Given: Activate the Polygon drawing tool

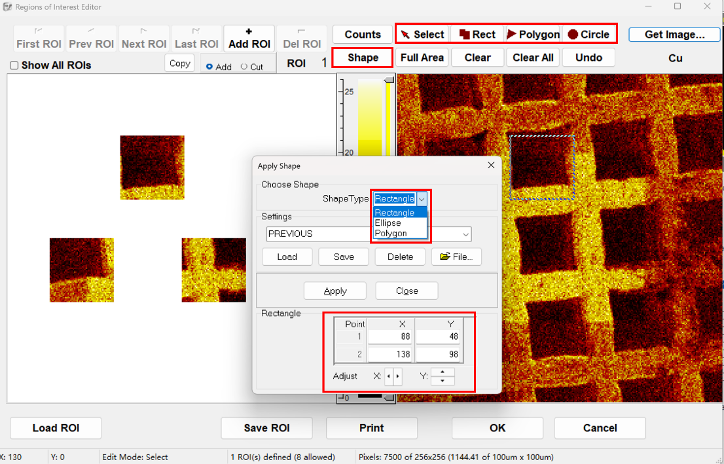Looking at the screenshot, I should pos(532,34).
